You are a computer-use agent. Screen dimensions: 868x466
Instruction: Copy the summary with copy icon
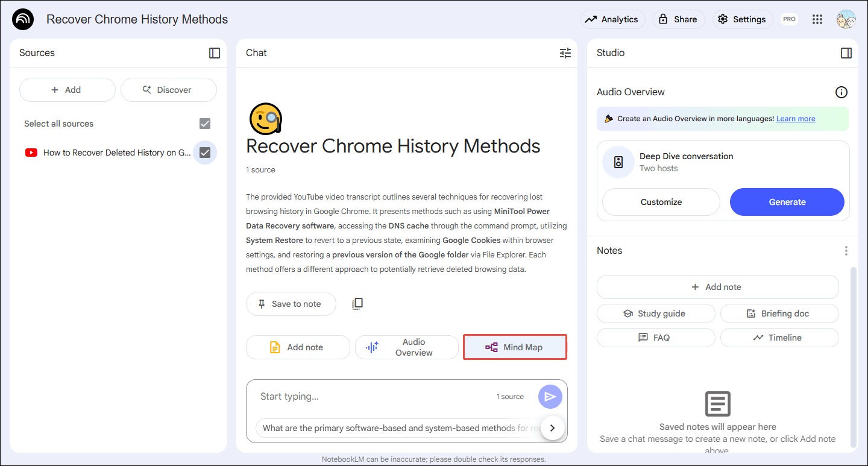point(357,304)
